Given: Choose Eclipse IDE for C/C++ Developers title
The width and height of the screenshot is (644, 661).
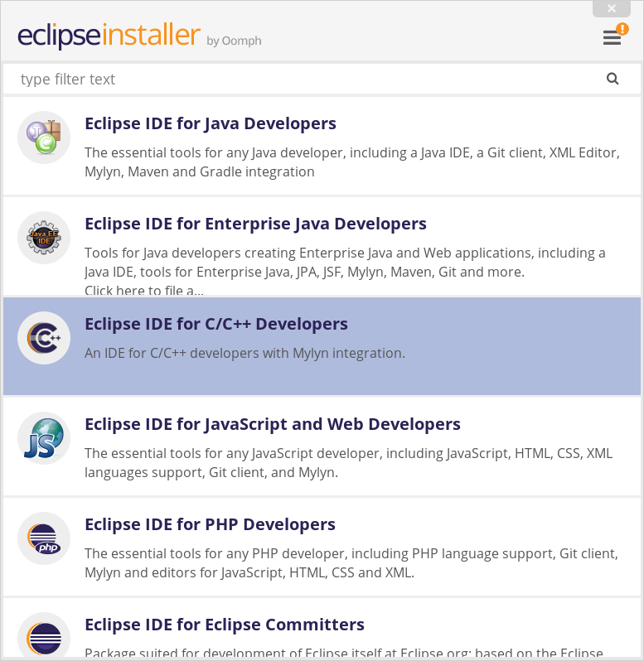Looking at the screenshot, I should click(x=216, y=324).
